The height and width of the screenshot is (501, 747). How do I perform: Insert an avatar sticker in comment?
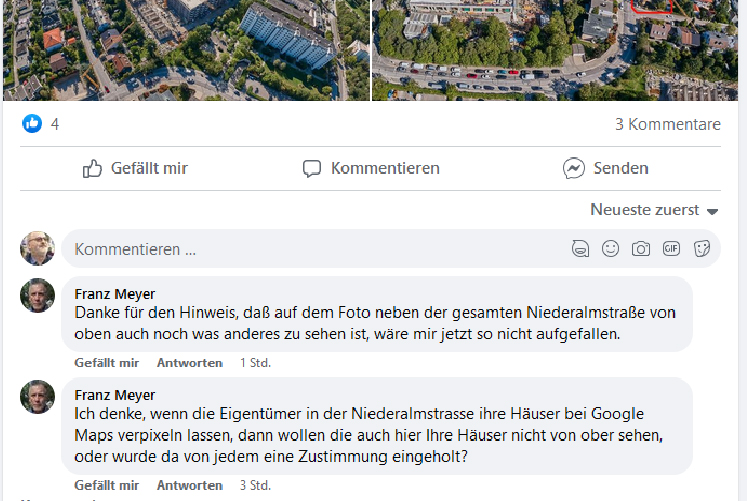tap(580, 249)
